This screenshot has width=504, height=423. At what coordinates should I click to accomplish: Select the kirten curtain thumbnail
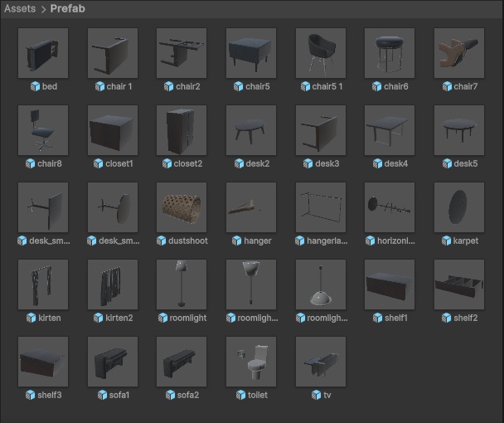pyautogui.click(x=43, y=284)
